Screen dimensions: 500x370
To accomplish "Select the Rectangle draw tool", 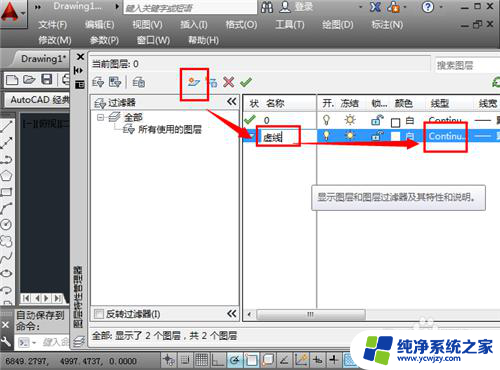I will [x=6, y=192].
